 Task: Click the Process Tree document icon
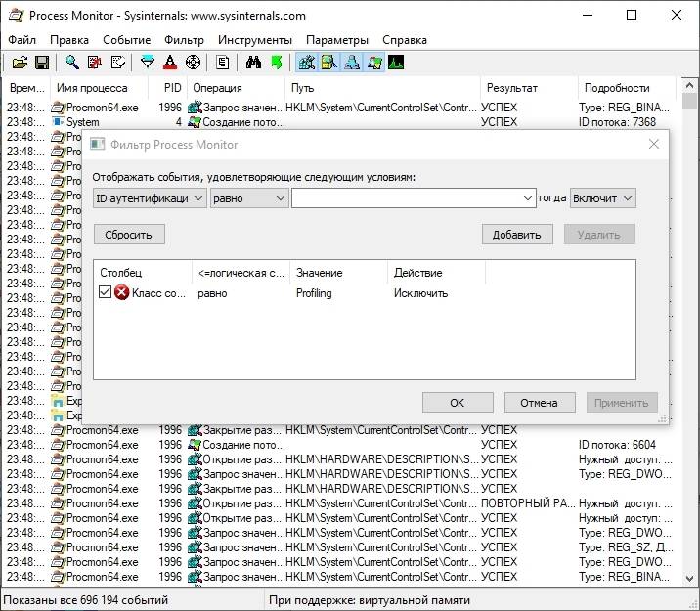(x=222, y=63)
